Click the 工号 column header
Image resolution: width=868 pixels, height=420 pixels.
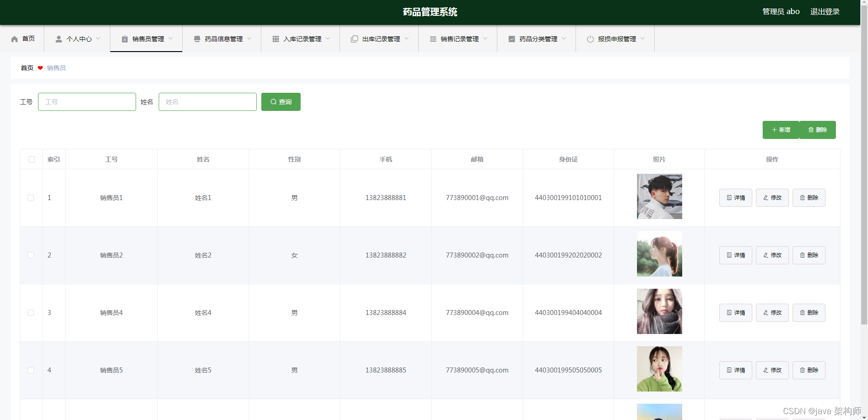coord(111,159)
